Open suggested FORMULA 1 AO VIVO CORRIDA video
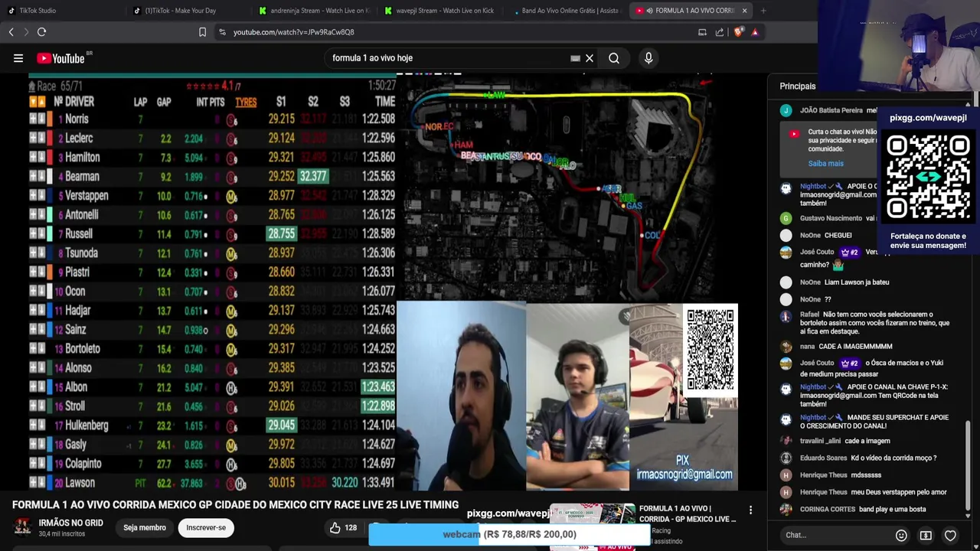 pos(688,514)
